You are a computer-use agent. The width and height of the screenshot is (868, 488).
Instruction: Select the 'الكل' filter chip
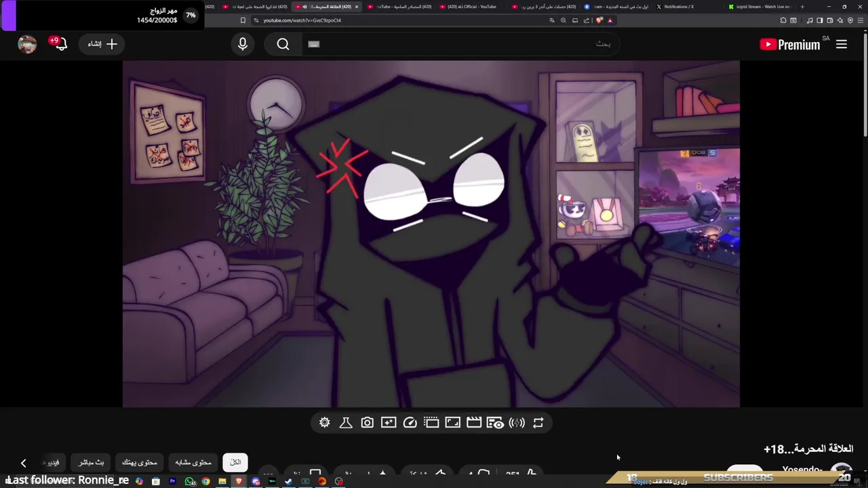(235, 462)
